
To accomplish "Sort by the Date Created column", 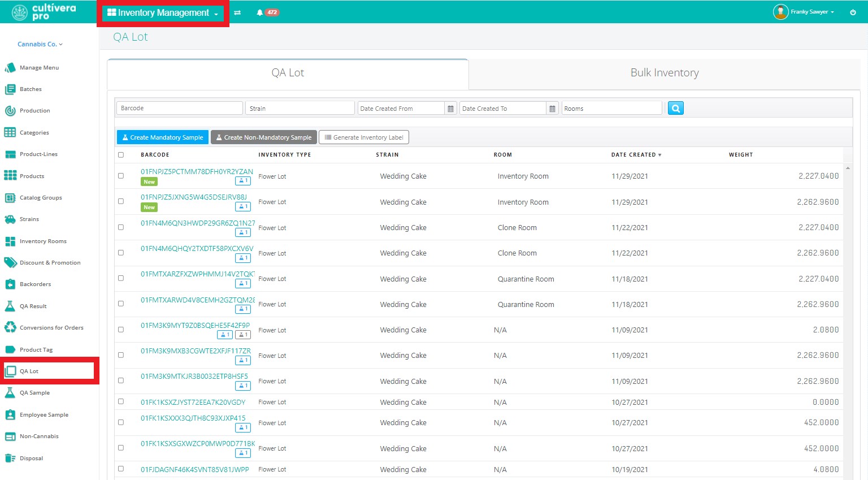I will coord(636,155).
